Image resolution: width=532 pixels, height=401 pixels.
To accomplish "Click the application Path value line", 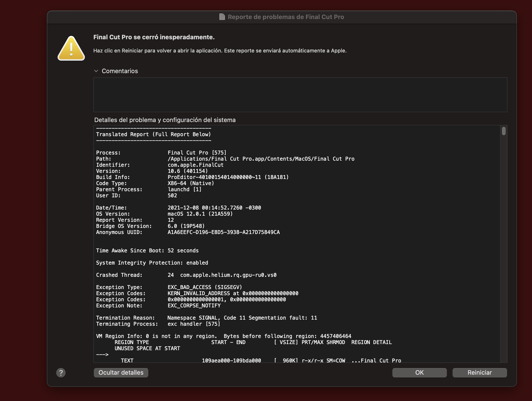I will click(261, 159).
